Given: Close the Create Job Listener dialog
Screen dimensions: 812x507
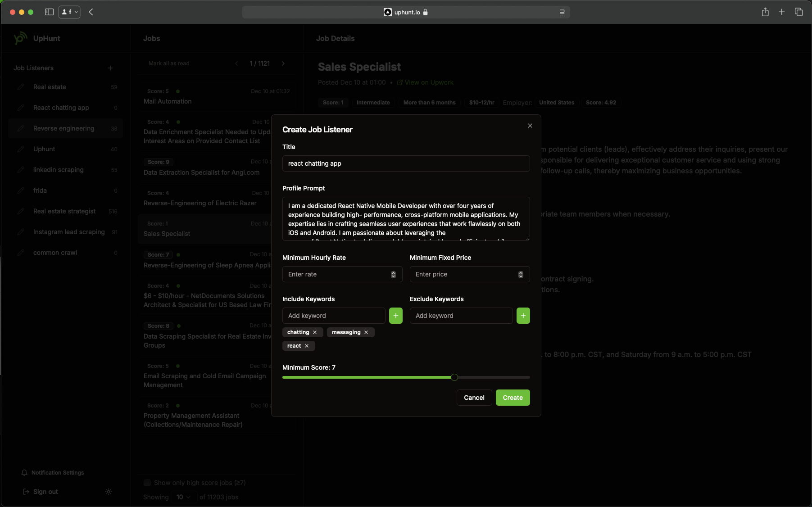Looking at the screenshot, I should pos(530,126).
